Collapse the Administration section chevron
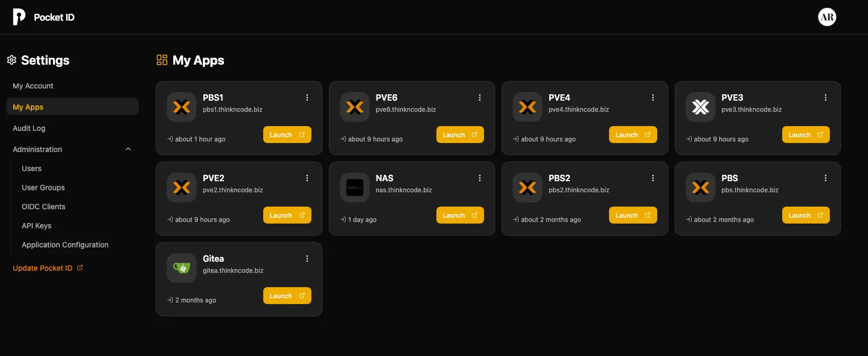868x356 pixels. pyautogui.click(x=128, y=149)
